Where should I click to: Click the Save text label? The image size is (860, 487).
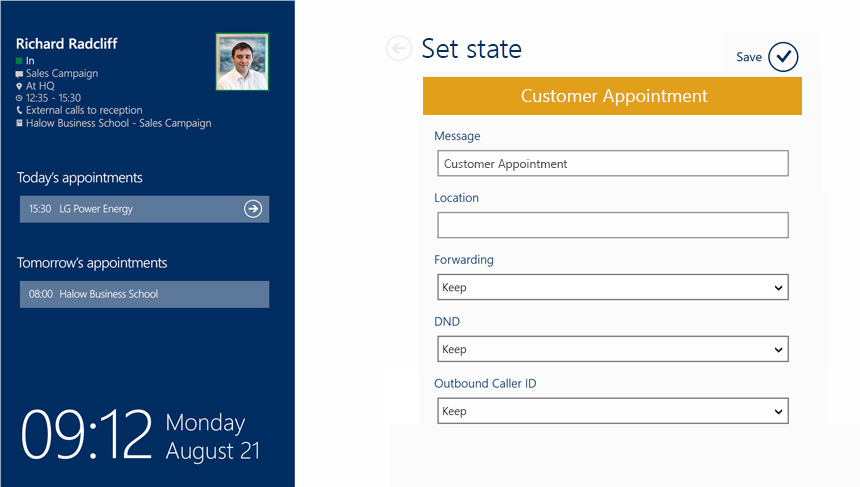coord(749,57)
